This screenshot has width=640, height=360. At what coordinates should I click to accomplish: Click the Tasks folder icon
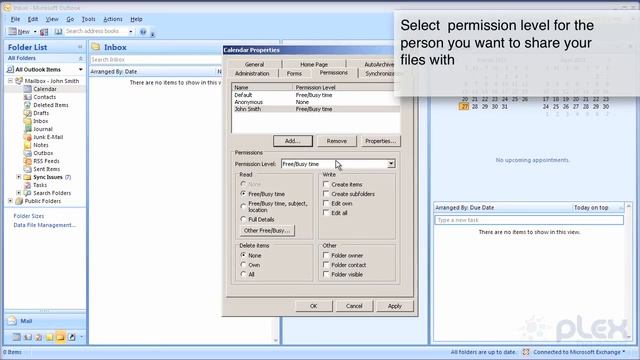[x=27, y=185]
